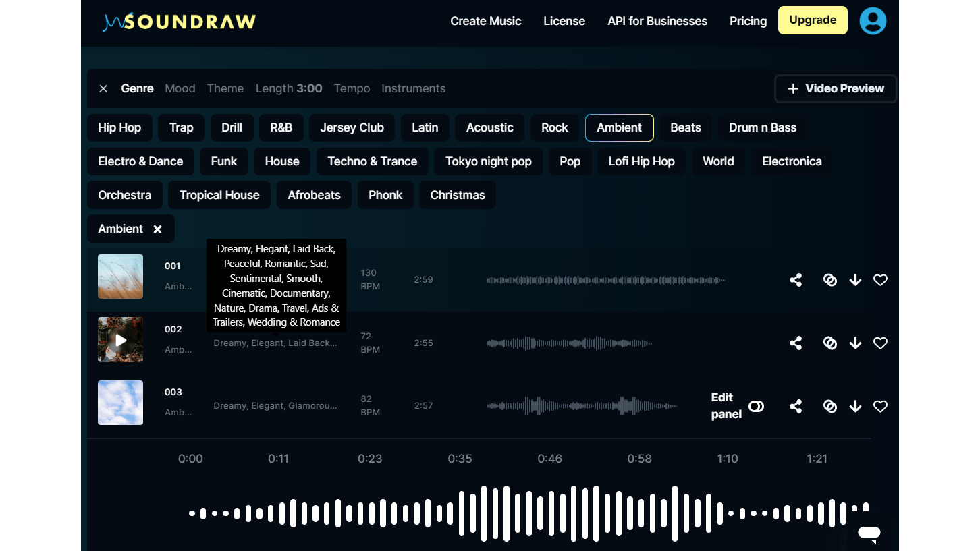Seek within track 003 waveform
Screen dimensions: 980x551
click(582, 406)
